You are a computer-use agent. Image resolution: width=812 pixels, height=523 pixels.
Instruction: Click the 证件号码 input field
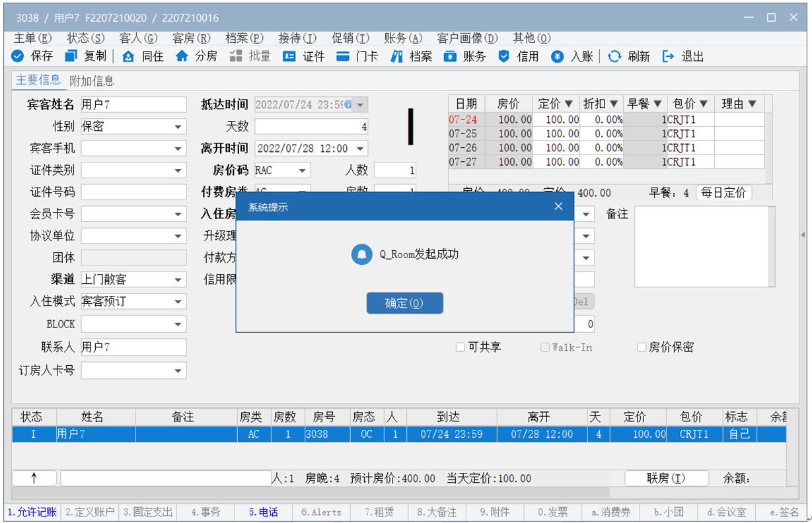pyautogui.click(x=133, y=192)
